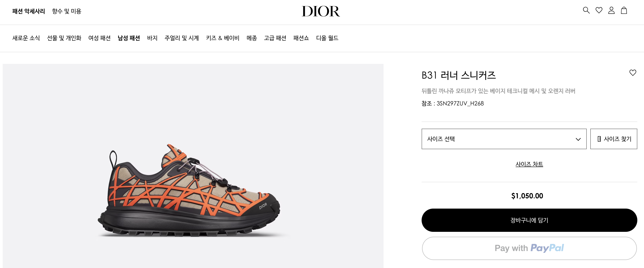Open the 여성 패션 menu
The height and width of the screenshot is (268, 644).
point(99,38)
